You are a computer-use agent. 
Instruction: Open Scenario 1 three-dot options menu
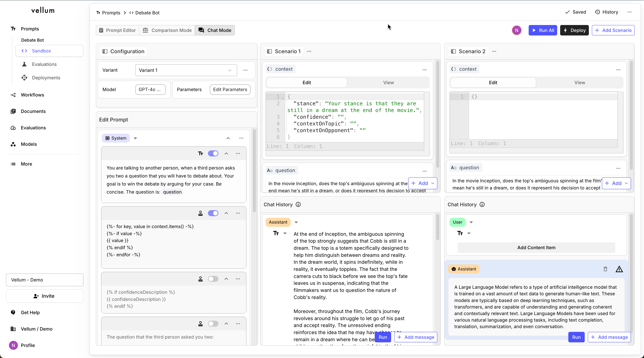(309, 51)
